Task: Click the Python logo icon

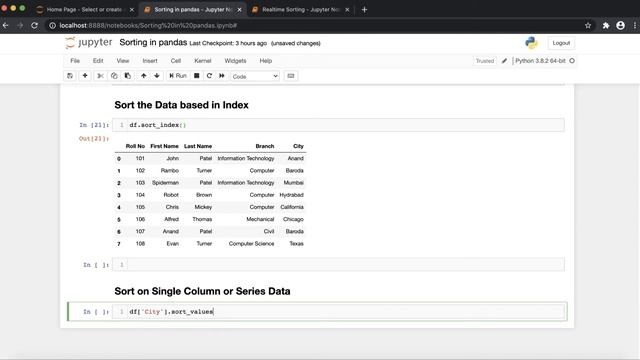Action: [531, 43]
